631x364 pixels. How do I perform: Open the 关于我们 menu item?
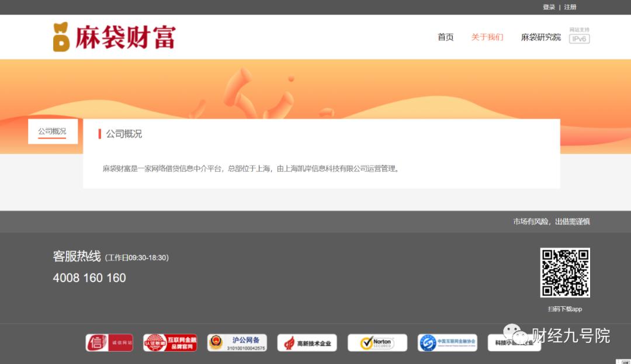488,37
